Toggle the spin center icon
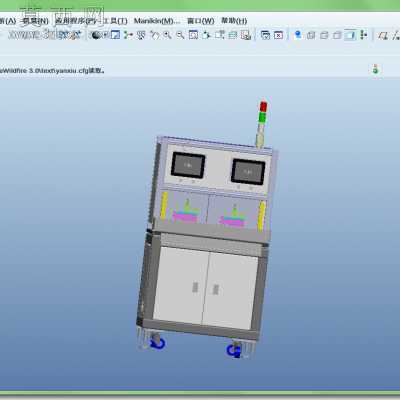 [128, 35]
